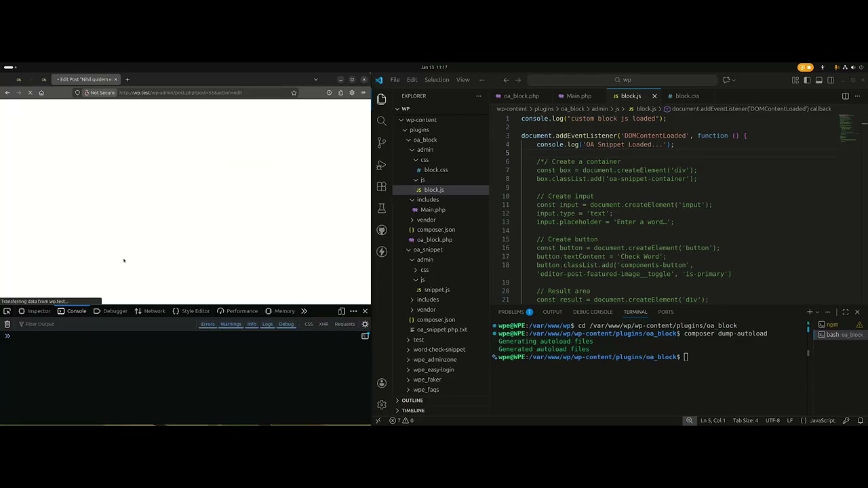Viewport: 868px width, 488px height.
Task: Collapse the wp-content folder
Action: point(440,120)
